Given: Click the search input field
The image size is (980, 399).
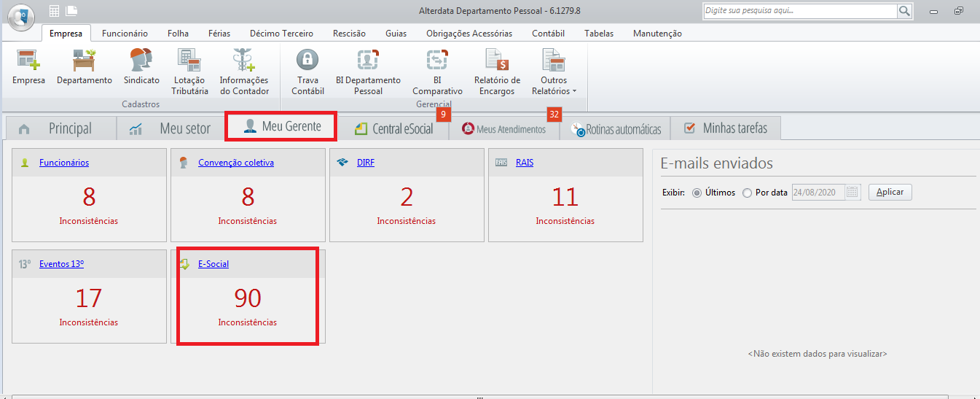Looking at the screenshot, I should pyautogui.click(x=799, y=11).
